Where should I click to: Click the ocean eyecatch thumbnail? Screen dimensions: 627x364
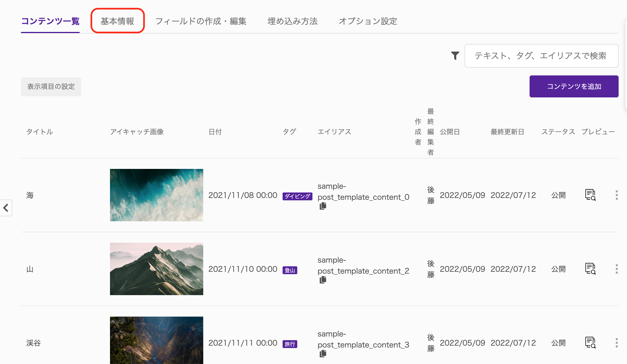coord(157,195)
